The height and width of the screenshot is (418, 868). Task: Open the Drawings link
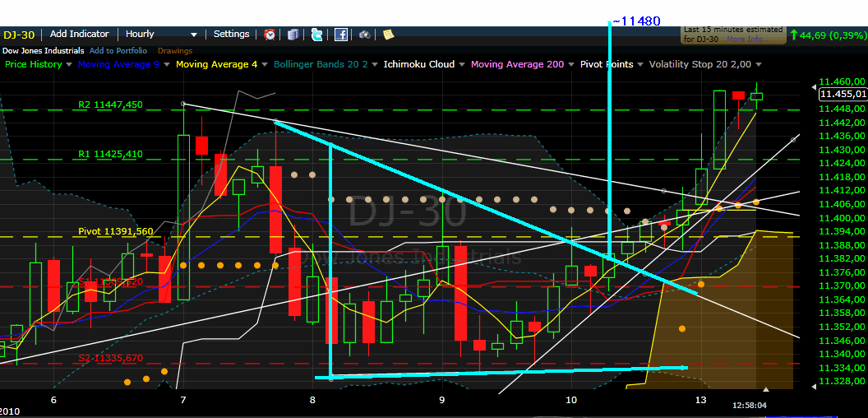click(175, 50)
